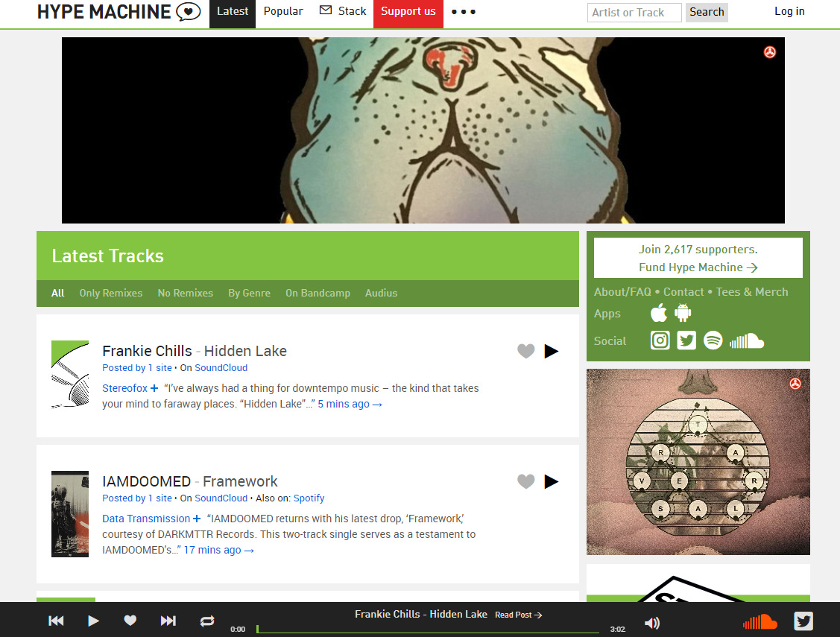
Task: Open SoundCloud icon in the player bar
Action: (760, 621)
